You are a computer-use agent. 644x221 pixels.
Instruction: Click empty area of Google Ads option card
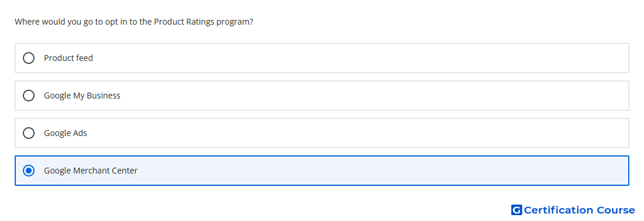pos(357,133)
